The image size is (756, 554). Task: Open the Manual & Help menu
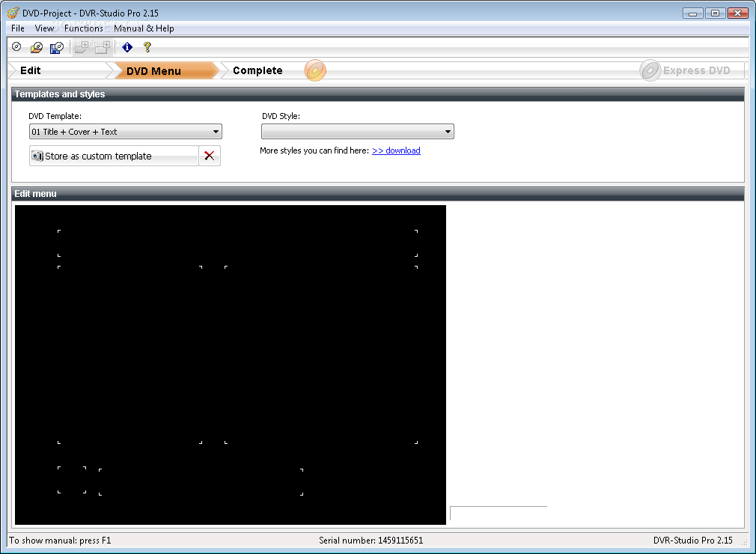point(144,28)
